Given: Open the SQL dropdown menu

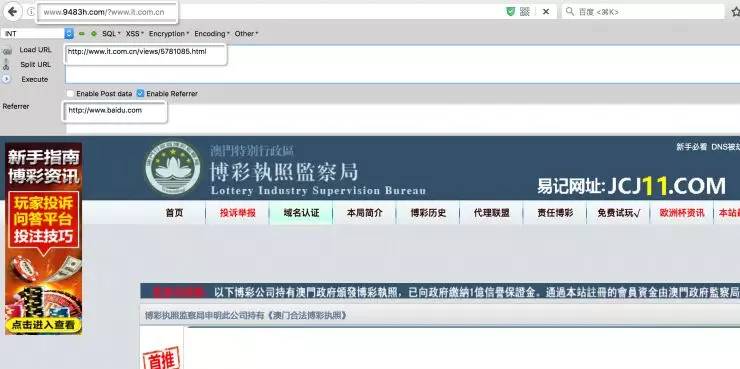Looking at the screenshot, I should pos(111,34).
